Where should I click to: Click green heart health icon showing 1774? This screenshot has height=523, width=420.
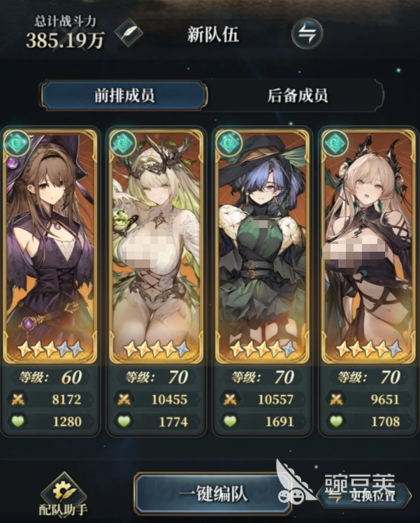pos(124,422)
